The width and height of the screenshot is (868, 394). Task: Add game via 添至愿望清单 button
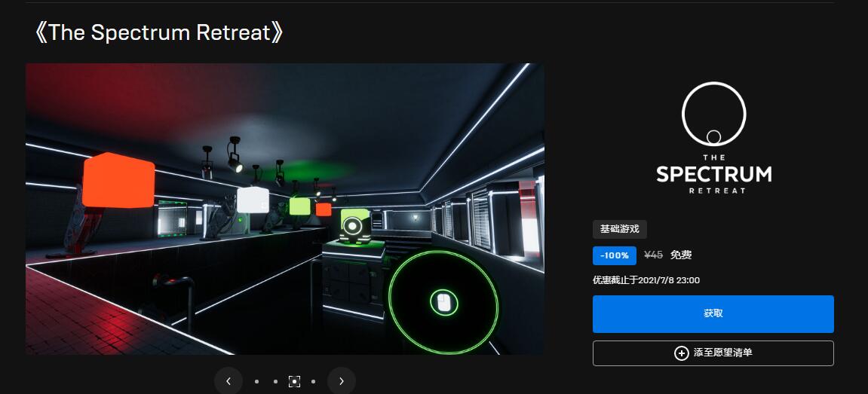pyautogui.click(x=713, y=353)
